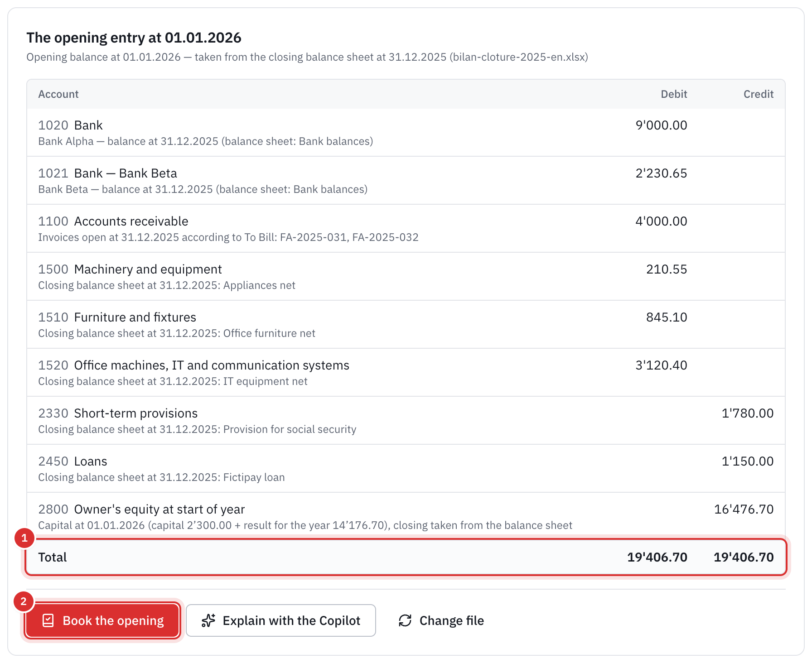Click the Provision for social security description
The image size is (812, 663).
point(197,429)
